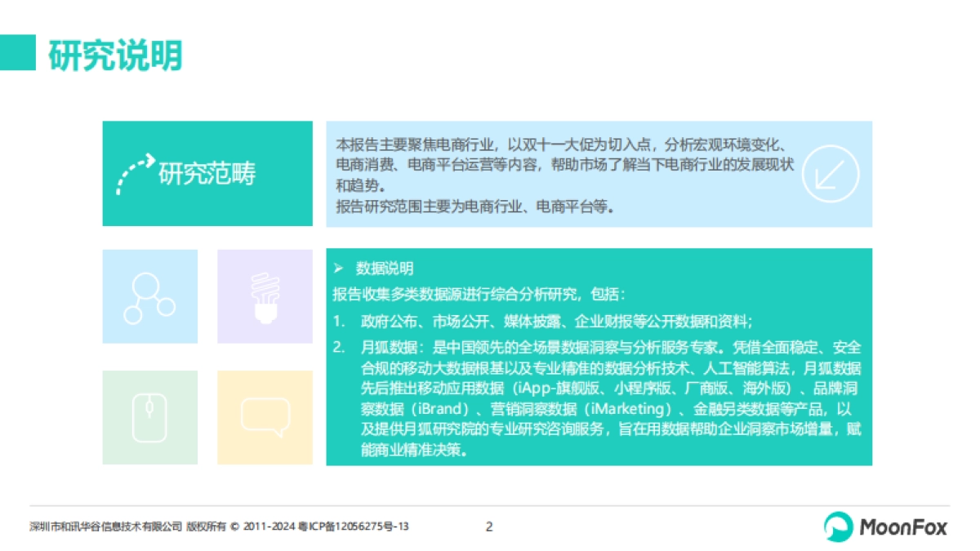
Task: Click the page number 2 at the bottom
Action: pos(488,527)
